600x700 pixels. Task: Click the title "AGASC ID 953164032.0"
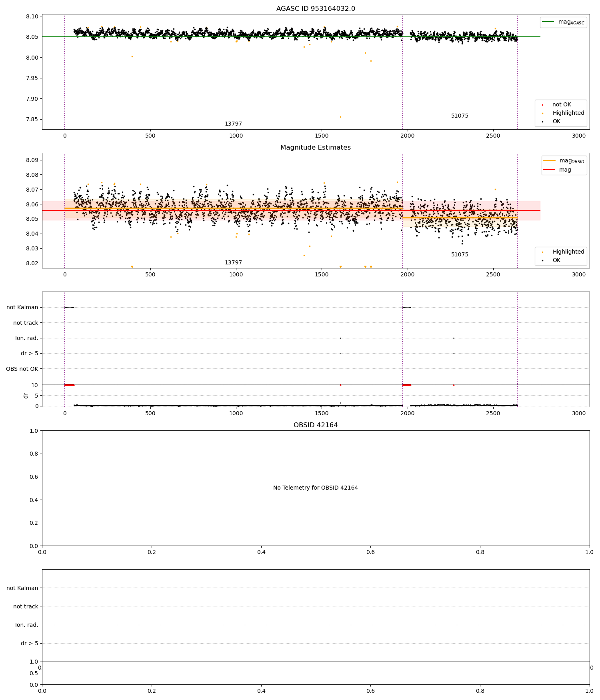coord(316,9)
